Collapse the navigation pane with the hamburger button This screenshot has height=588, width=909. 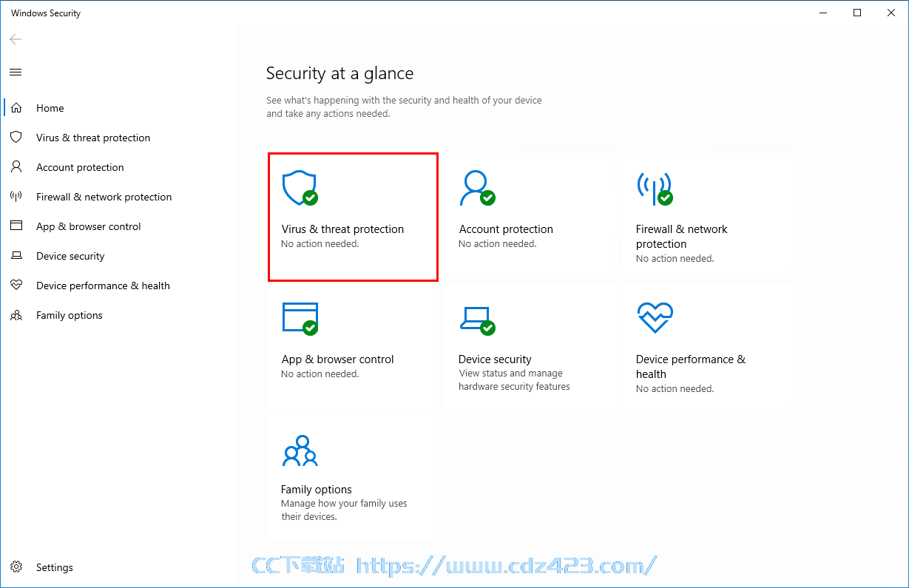[x=16, y=72]
